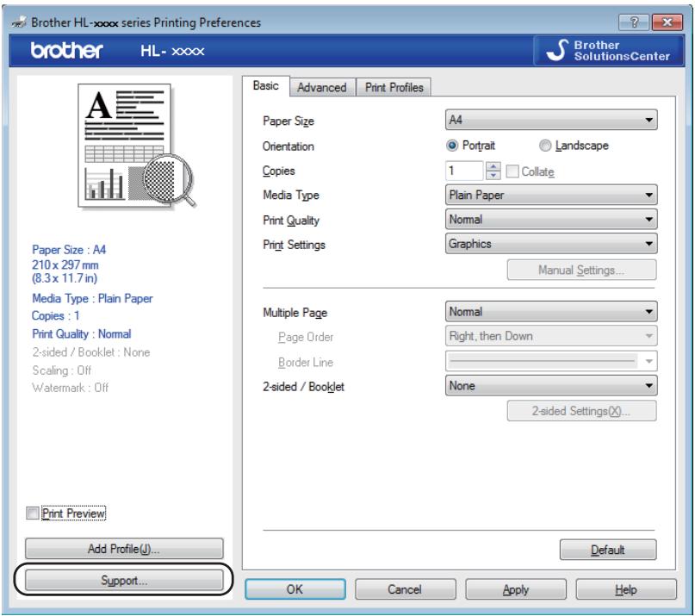Open the Border Line dropdown

(x=551, y=361)
